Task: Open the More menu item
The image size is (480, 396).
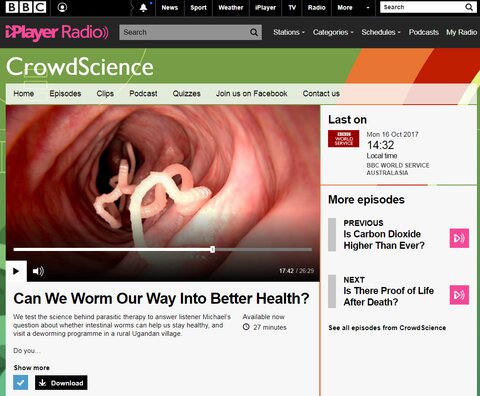Action: click(345, 7)
